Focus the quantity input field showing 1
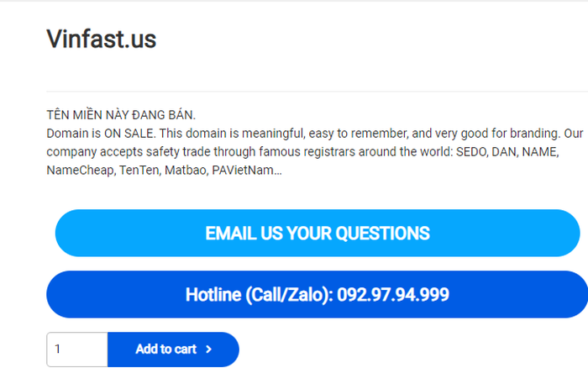588x368 pixels. (77, 350)
